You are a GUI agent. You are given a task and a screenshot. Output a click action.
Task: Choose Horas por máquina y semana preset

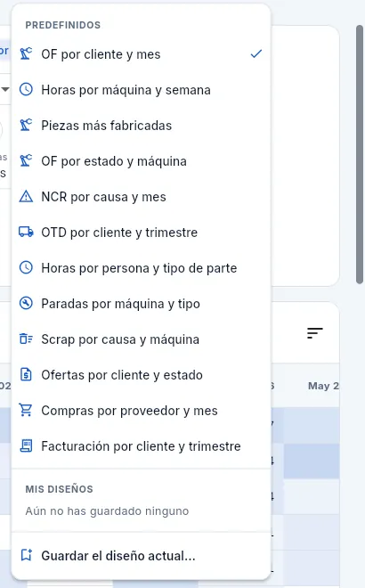point(141,90)
